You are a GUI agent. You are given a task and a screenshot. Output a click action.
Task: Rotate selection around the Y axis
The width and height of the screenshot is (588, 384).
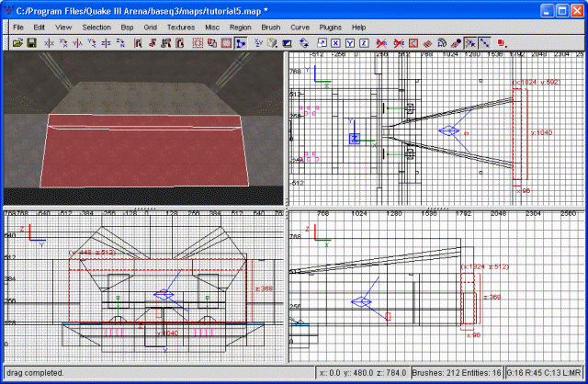pyautogui.click(x=92, y=43)
